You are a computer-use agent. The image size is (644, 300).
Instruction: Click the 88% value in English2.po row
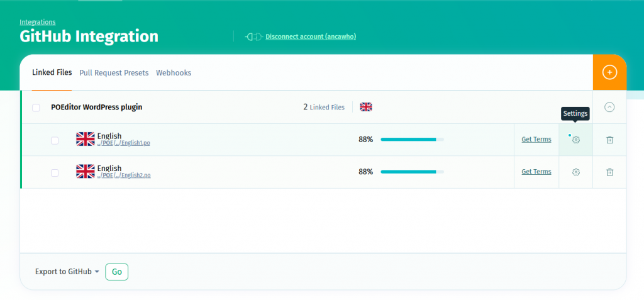[365, 172]
